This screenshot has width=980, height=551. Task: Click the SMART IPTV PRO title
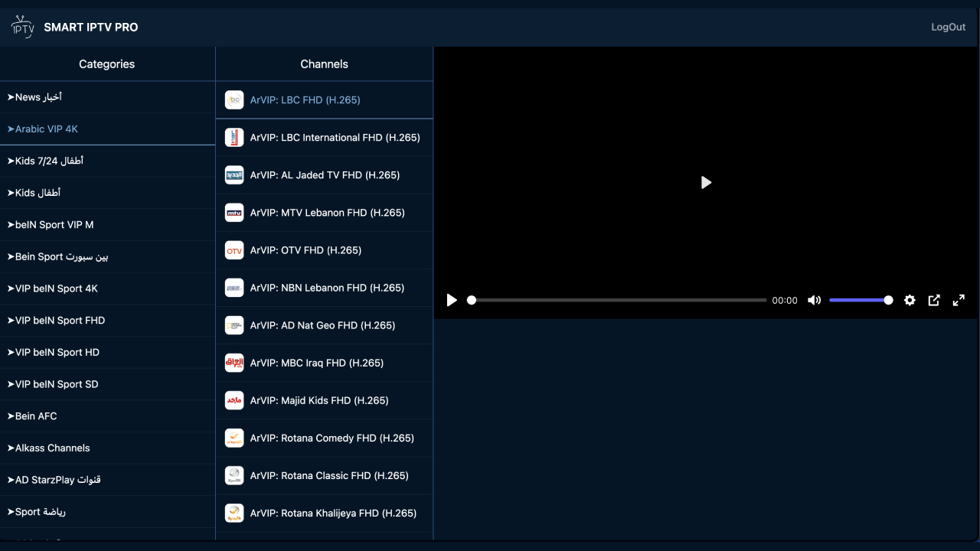tap(91, 27)
